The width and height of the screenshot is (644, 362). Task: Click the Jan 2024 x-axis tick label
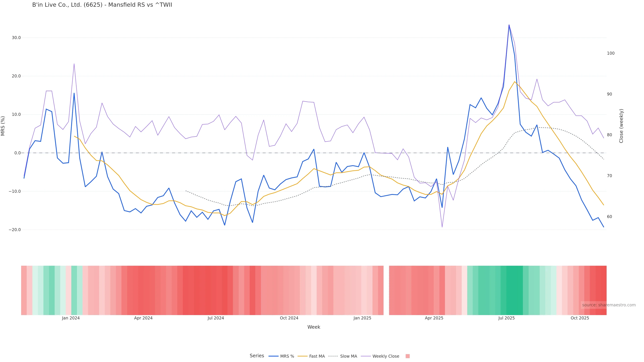(71, 318)
